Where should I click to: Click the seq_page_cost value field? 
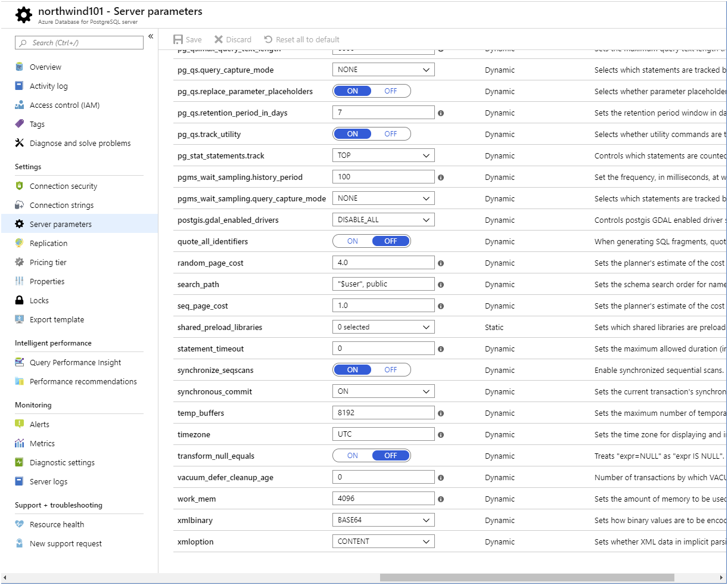(384, 306)
